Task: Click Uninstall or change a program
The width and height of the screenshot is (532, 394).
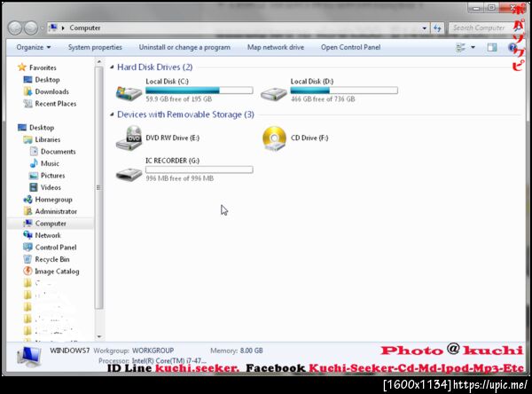Action: pyautogui.click(x=184, y=47)
